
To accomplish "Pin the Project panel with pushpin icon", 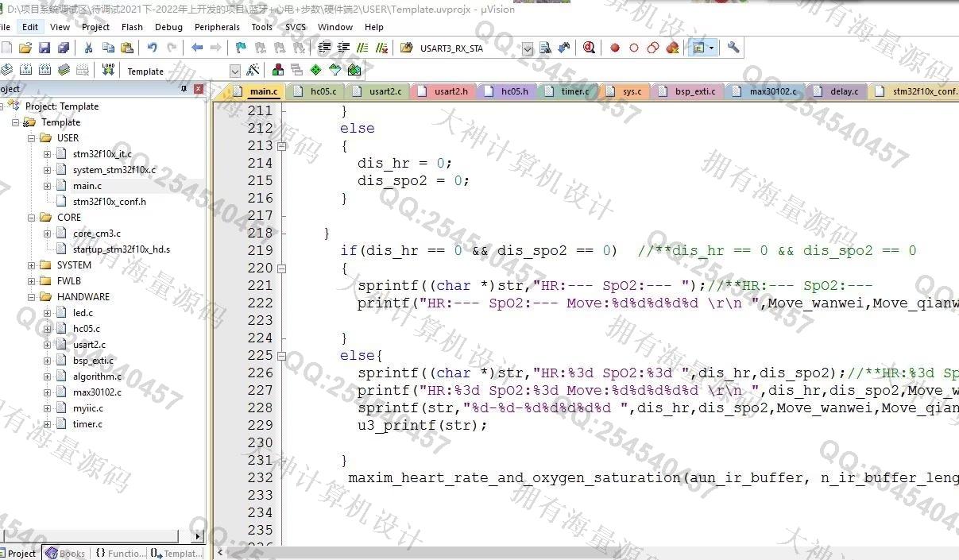I will (184, 89).
